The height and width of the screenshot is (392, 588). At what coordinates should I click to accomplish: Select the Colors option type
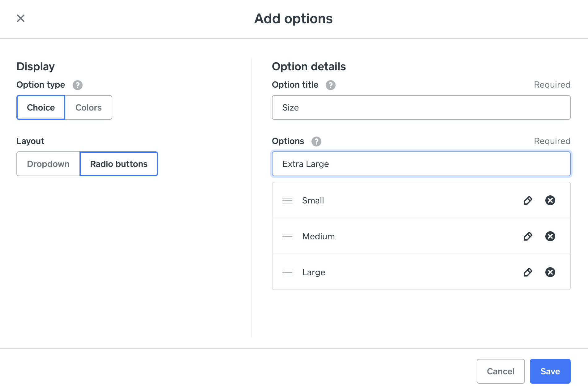point(88,107)
